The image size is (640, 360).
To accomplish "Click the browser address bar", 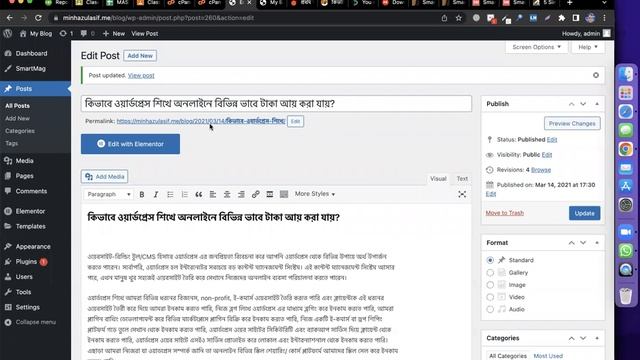I will pos(245,18).
